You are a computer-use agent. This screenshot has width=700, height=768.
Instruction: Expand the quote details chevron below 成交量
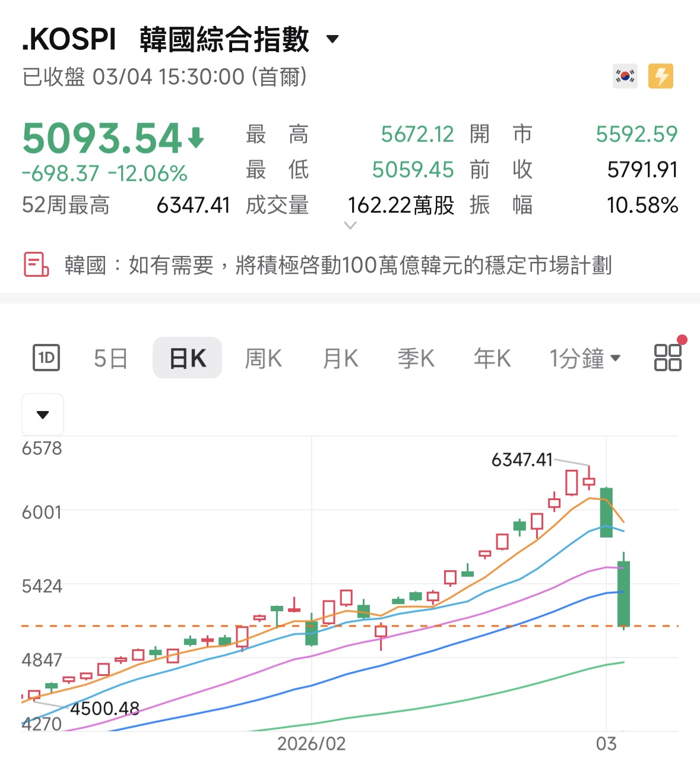click(351, 226)
